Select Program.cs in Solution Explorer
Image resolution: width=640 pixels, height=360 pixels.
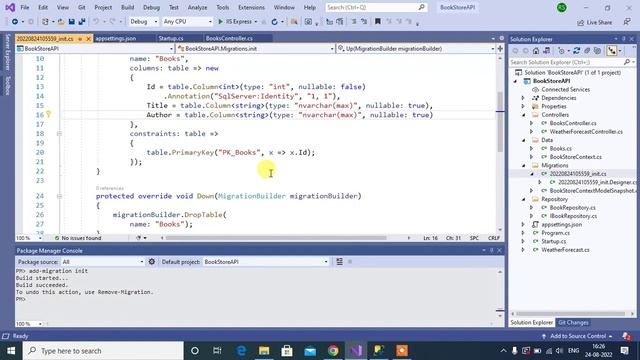(555, 233)
